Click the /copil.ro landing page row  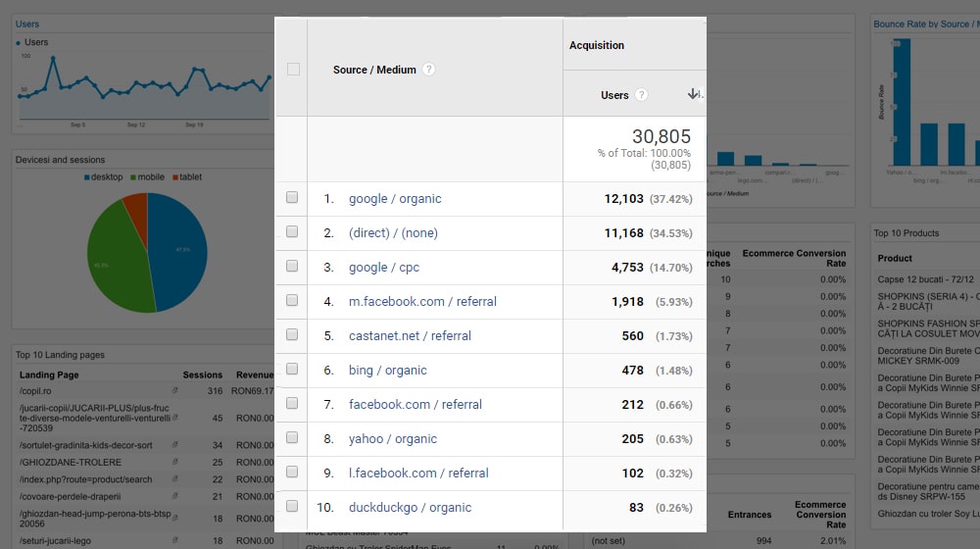click(146, 391)
